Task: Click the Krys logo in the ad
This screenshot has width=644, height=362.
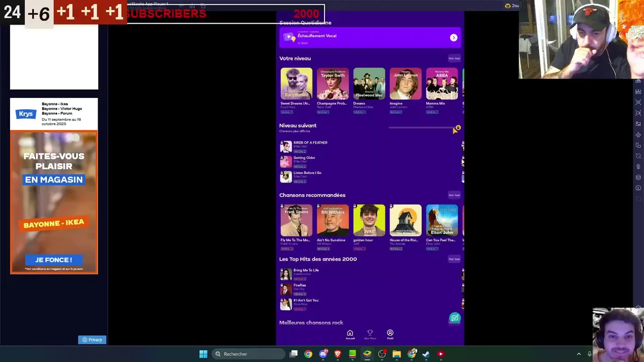Action: 25,114
